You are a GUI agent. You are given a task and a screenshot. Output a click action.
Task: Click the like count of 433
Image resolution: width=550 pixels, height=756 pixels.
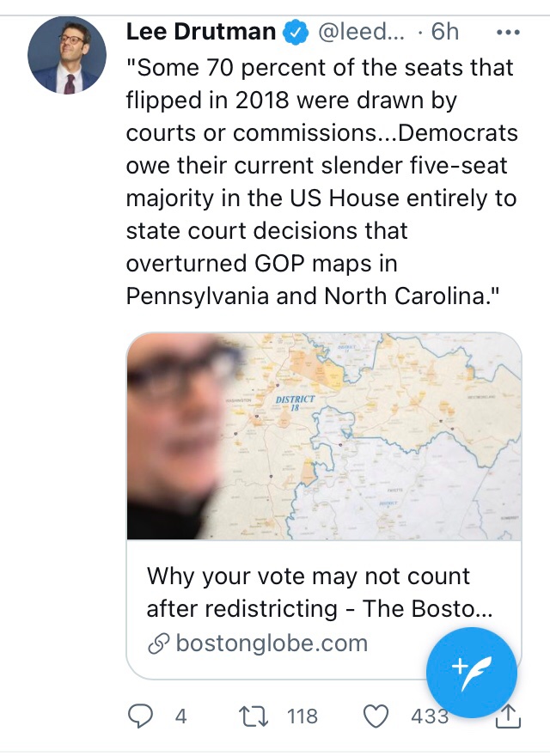[428, 716]
